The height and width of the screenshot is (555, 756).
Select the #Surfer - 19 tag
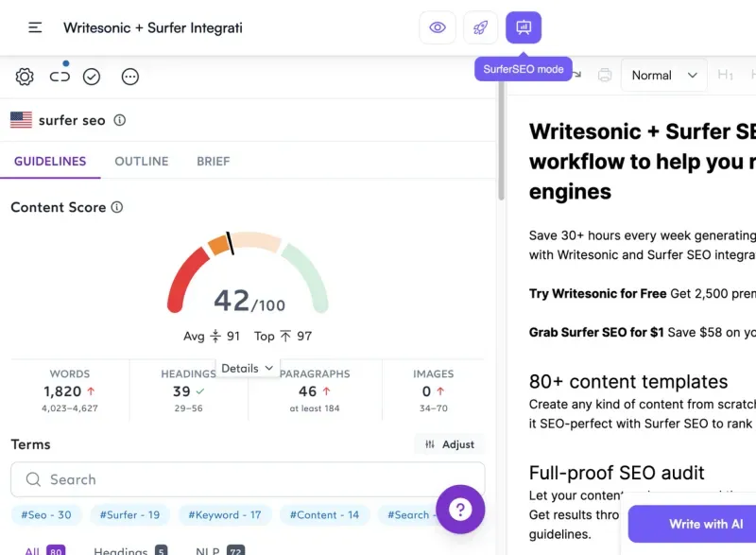pyautogui.click(x=129, y=514)
